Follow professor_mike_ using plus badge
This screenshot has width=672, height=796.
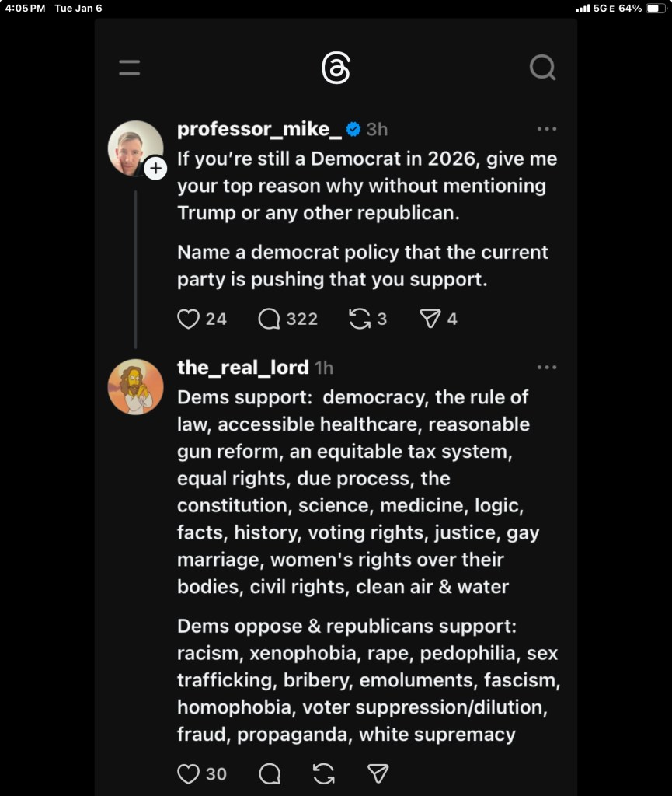click(x=155, y=168)
